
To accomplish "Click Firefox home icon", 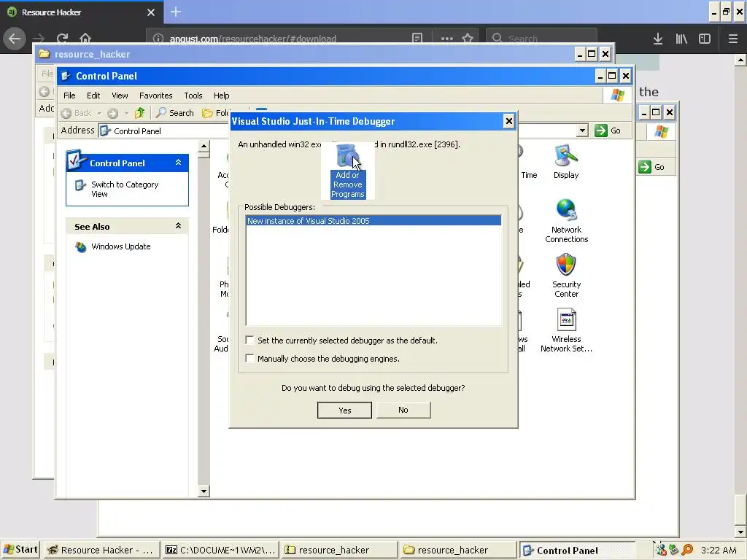I will tap(85, 39).
